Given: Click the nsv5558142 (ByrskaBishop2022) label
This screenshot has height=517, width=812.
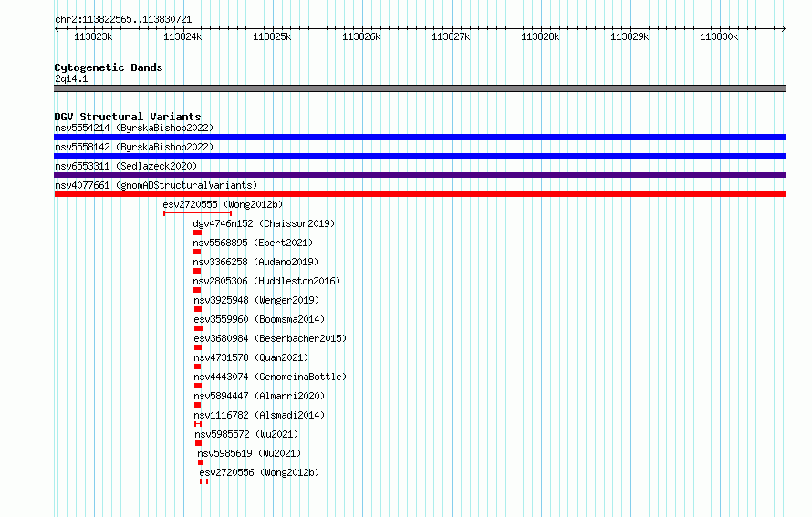Looking at the screenshot, I should tap(134, 147).
